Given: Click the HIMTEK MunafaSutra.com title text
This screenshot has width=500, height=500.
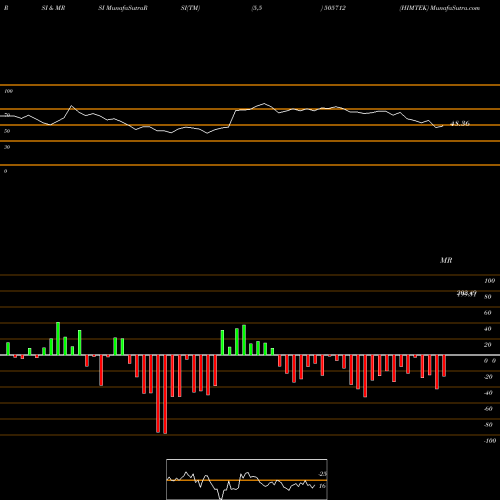Looking at the screenshot, I should coord(440,8).
